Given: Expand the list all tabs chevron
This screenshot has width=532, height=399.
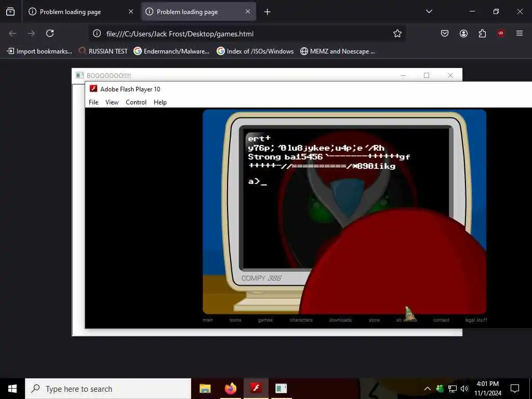Looking at the screenshot, I should coord(429,11).
